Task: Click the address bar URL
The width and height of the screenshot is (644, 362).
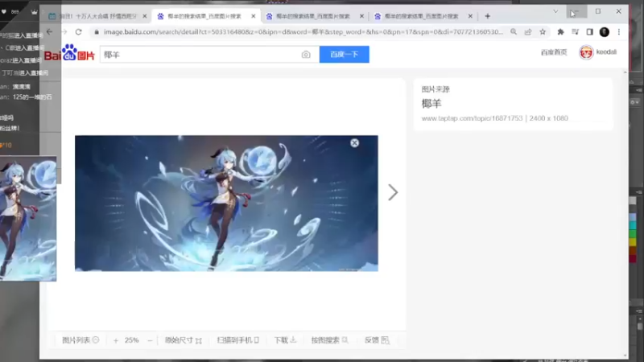Action: tap(303, 32)
